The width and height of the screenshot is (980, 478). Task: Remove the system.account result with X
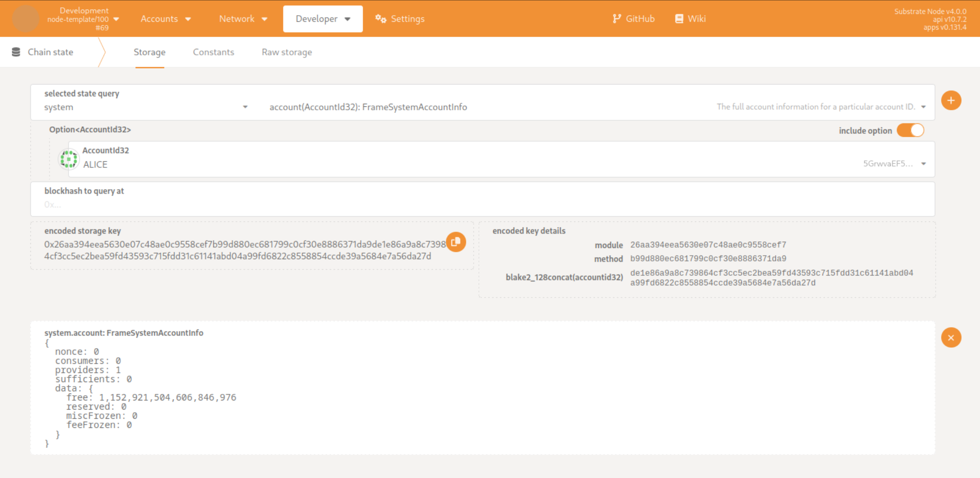pos(951,338)
